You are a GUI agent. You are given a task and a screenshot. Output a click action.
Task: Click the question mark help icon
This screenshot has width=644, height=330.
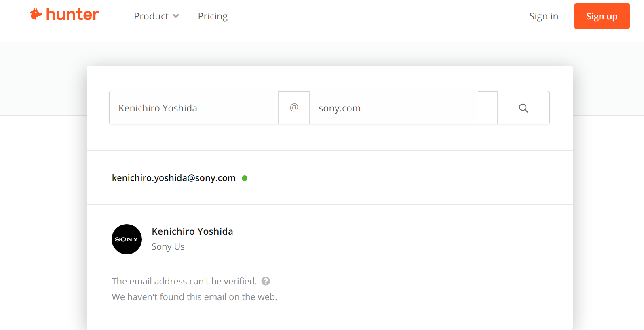pos(266,281)
